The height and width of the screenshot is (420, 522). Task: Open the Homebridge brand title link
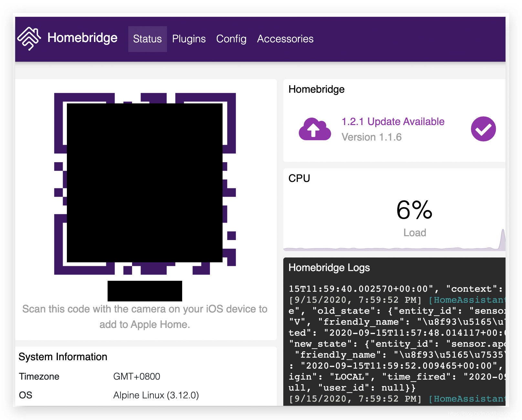click(x=82, y=38)
